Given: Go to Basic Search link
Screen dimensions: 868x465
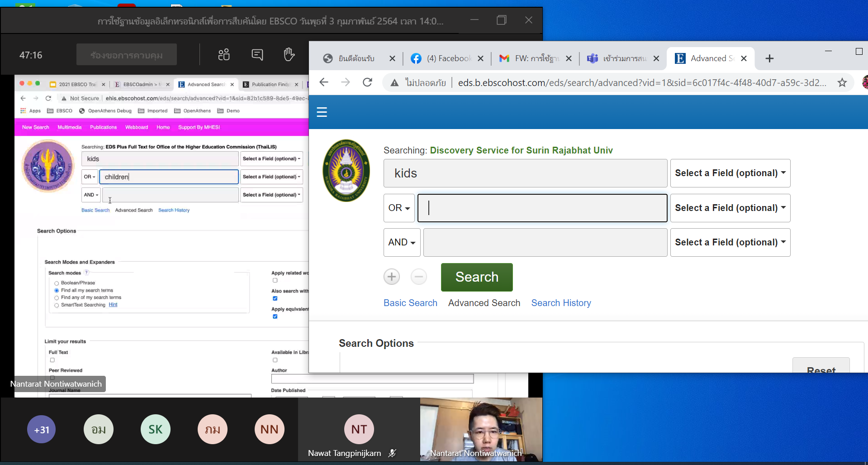Looking at the screenshot, I should point(410,303).
